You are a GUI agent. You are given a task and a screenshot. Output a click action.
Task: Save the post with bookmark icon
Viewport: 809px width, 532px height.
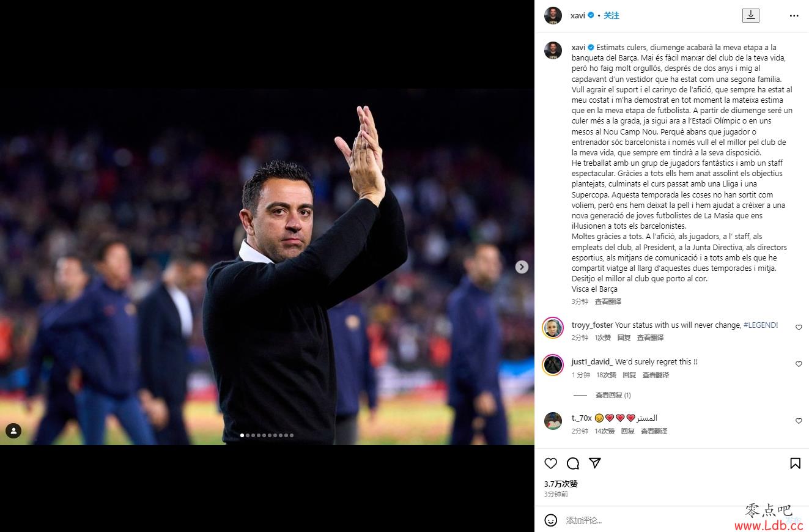795,464
